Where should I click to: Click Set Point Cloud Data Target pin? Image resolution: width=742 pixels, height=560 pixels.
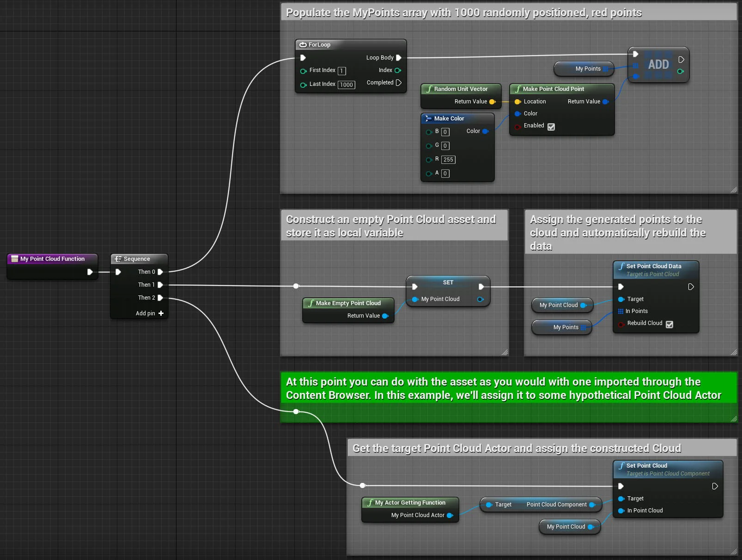[x=621, y=299]
